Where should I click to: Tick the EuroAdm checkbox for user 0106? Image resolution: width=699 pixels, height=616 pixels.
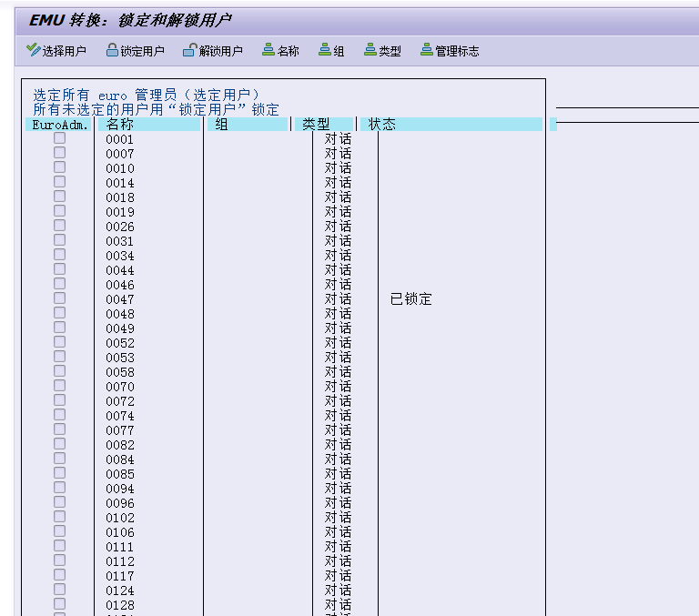[60, 531]
